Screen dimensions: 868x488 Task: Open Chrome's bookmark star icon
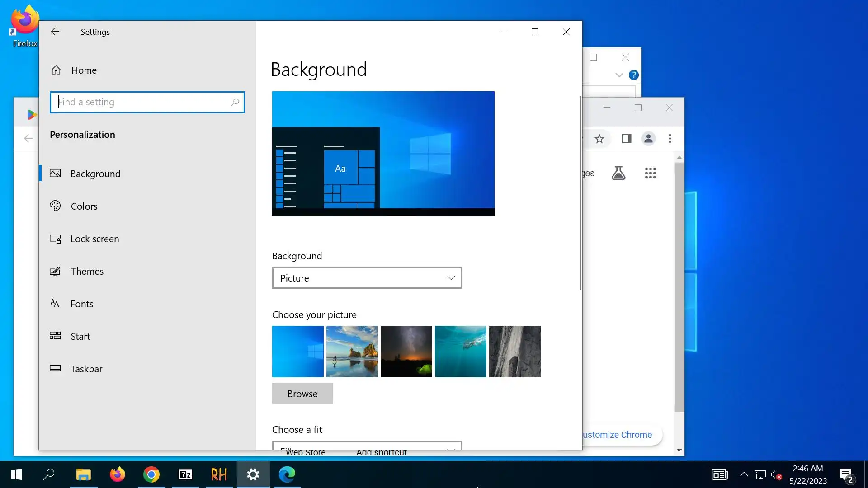pos(599,139)
